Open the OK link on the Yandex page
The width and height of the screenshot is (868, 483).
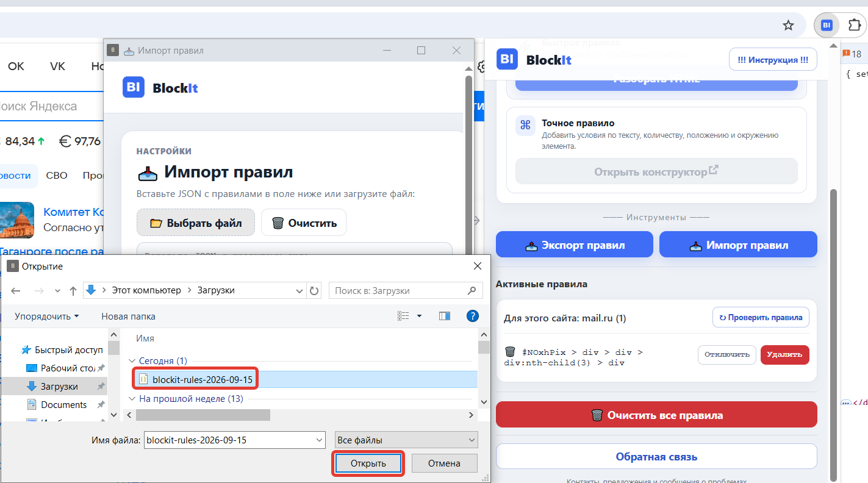point(16,66)
